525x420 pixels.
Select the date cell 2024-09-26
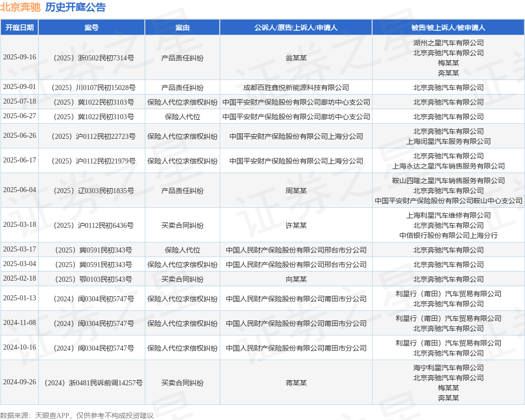[x=20, y=382]
